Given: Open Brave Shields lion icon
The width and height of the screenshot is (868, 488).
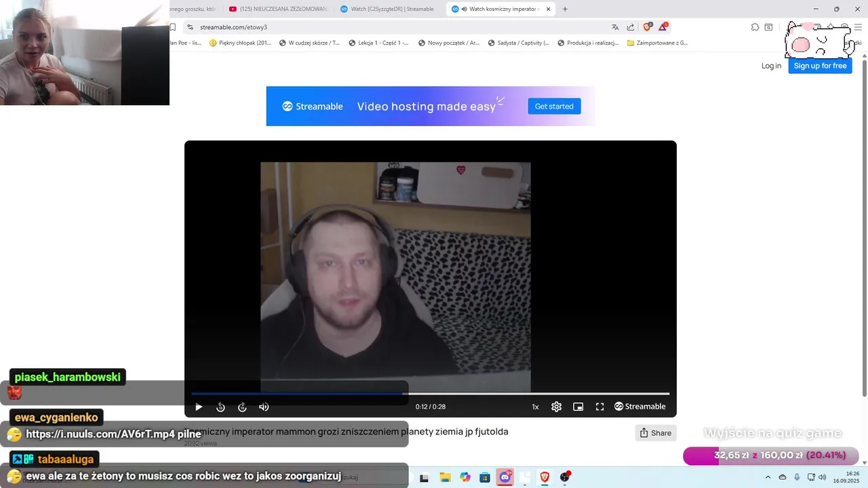Looking at the screenshot, I should 647,27.
